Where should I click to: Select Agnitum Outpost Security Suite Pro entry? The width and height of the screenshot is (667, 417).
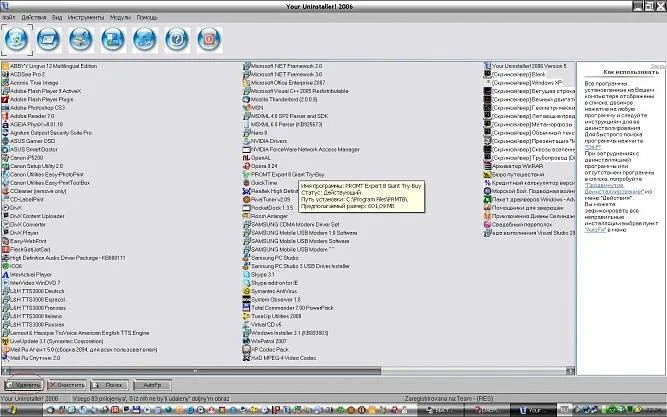click(x=47, y=133)
